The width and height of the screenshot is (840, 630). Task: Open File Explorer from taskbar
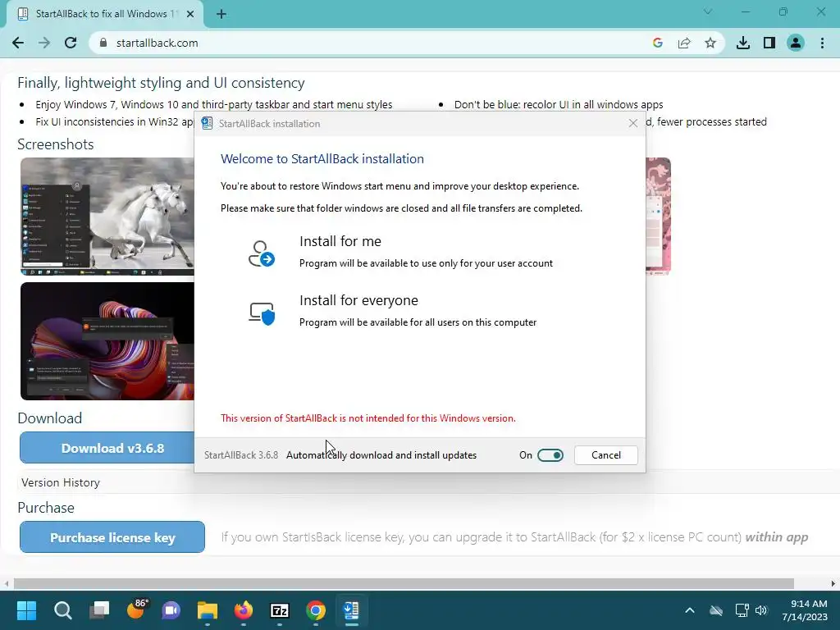[208, 610]
